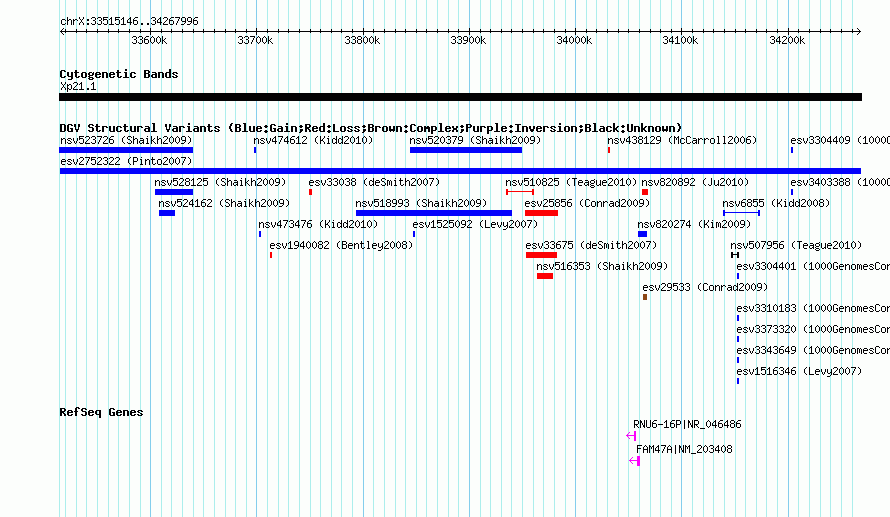Image resolution: width=890 pixels, height=517 pixels.
Task: Click the red loss block under nsv820892
Action: (x=645, y=192)
